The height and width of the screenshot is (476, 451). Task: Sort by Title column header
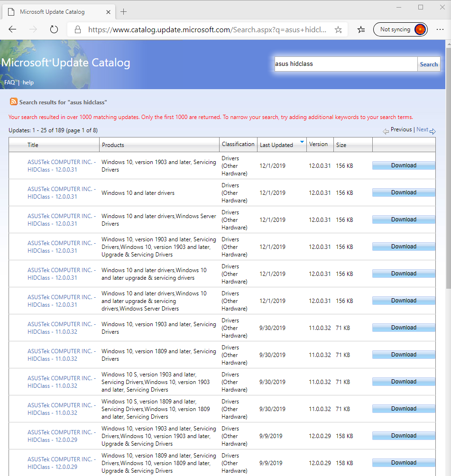[33, 145]
